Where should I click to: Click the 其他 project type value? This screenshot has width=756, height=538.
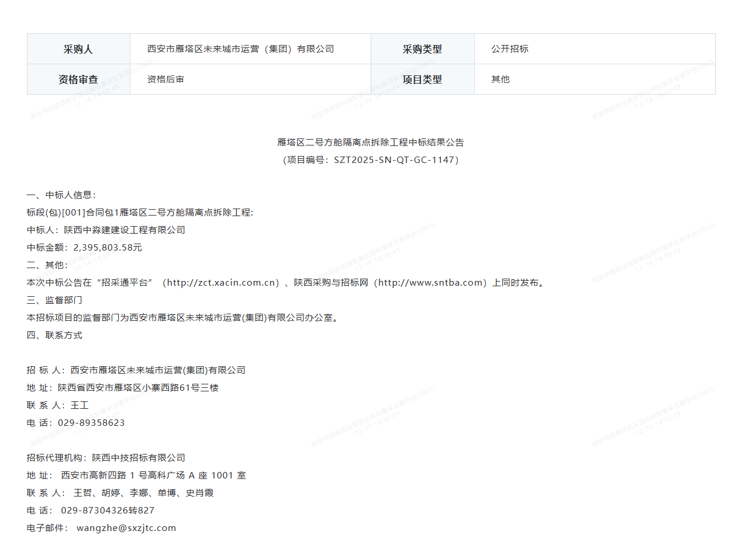(x=500, y=79)
